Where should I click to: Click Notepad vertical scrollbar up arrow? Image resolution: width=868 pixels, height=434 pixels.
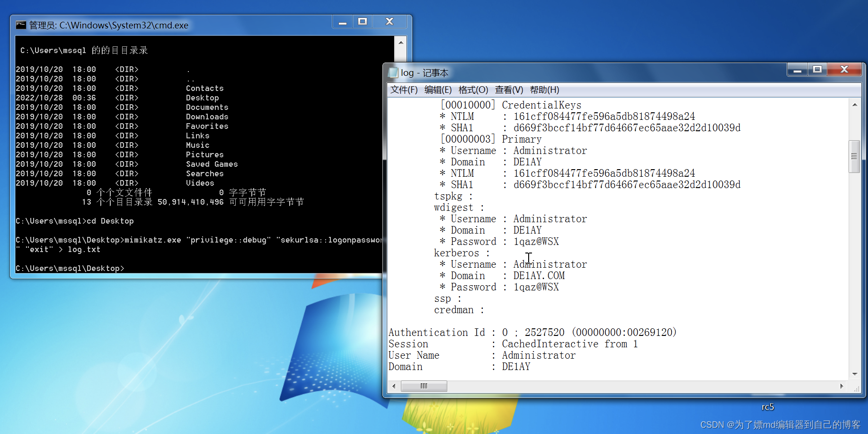click(x=855, y=105)
